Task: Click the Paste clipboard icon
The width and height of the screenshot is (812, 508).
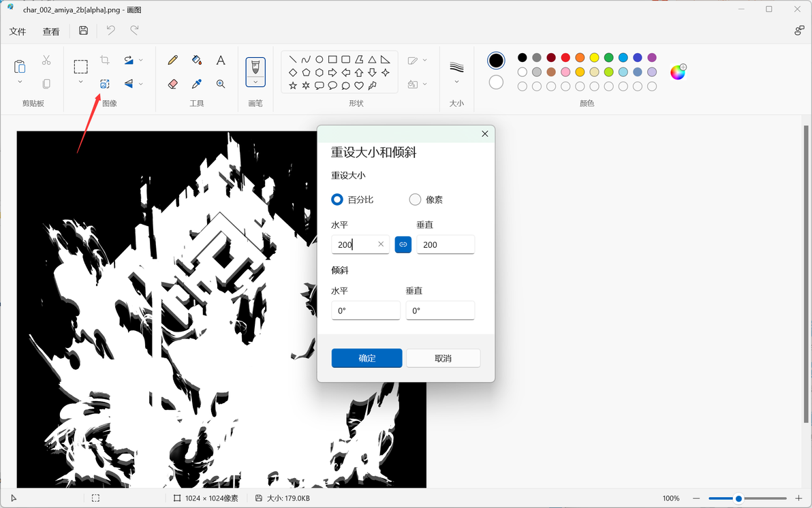Action: 20,66
